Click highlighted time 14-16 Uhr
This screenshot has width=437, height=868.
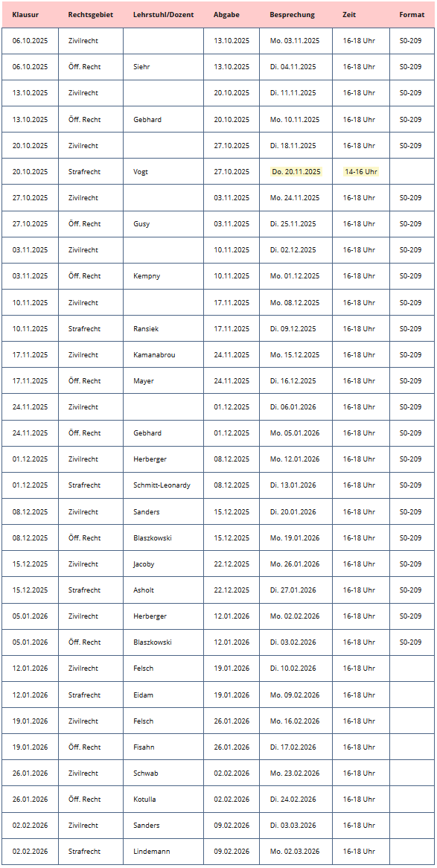[360, 172]
